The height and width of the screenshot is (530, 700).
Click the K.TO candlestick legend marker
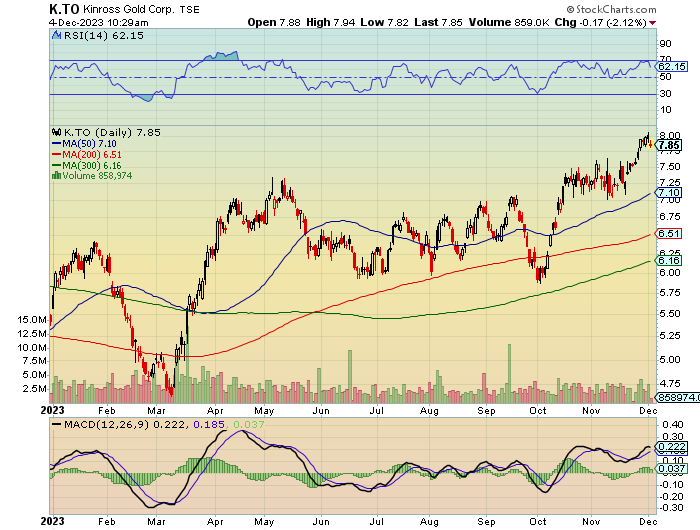point(56,132)
